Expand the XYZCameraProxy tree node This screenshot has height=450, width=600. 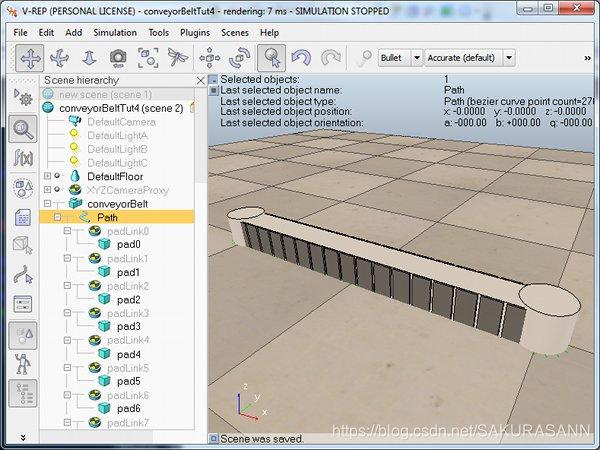pyautogui.click(x=47, y=190)
